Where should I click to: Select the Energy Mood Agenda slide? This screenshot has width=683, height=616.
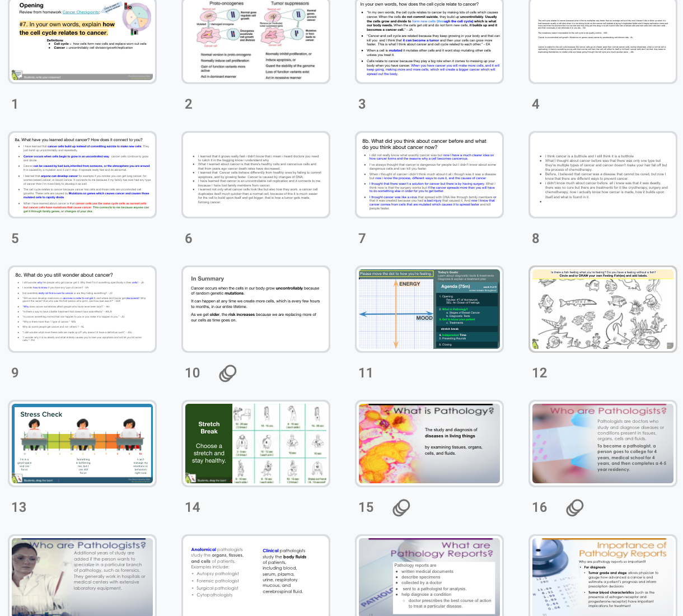click(429, 309)
